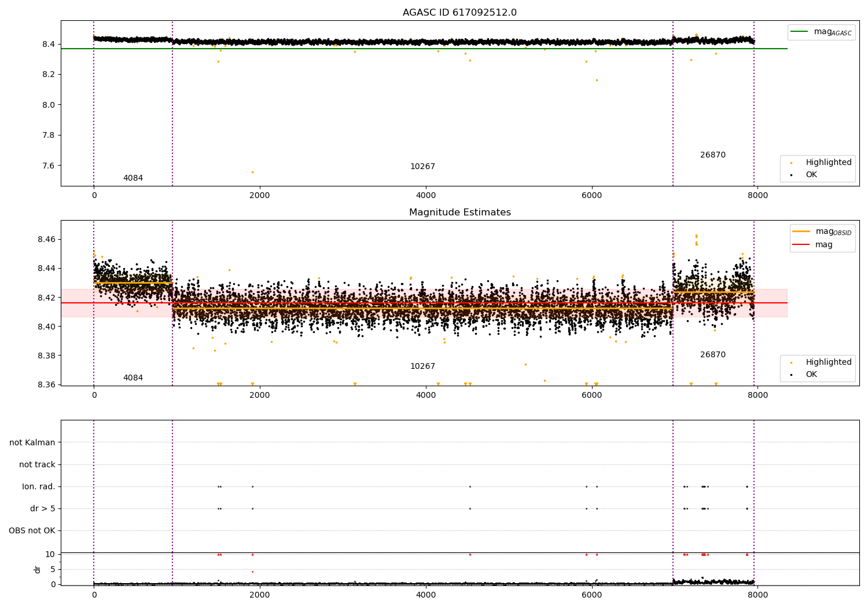Click the orange outlier point near 8.16 magnitude

(597, 80)
